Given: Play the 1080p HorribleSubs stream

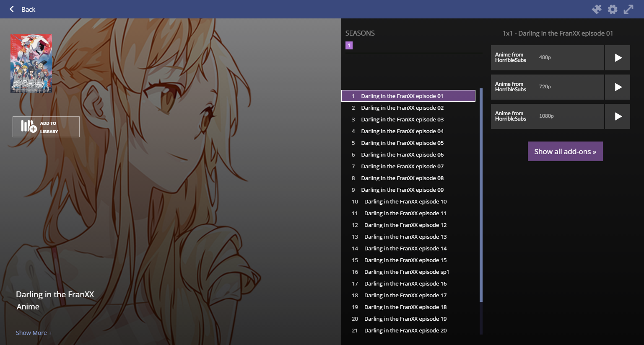Looking at the screenshot, I should 618,116.
